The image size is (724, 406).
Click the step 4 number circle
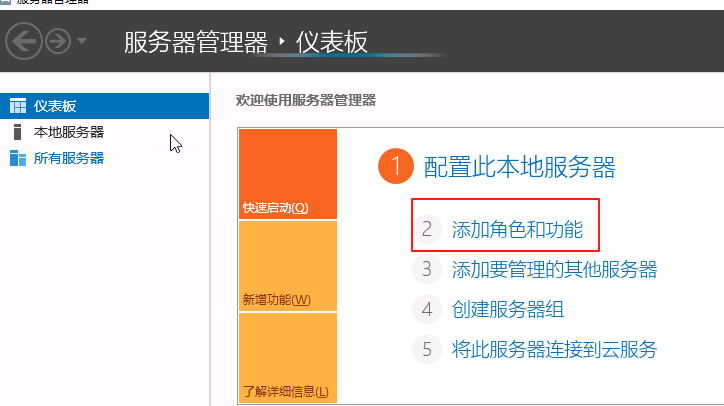click(427, 309)
